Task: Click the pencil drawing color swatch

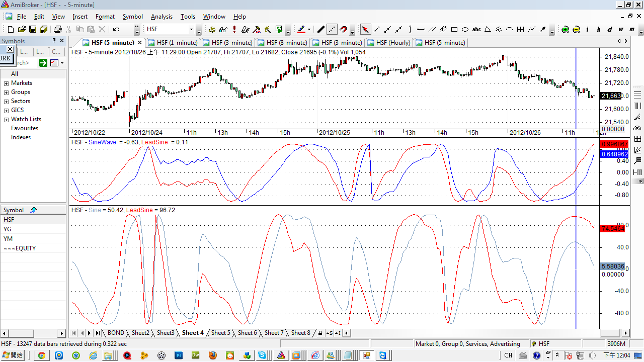Action: tap(301, 30)
